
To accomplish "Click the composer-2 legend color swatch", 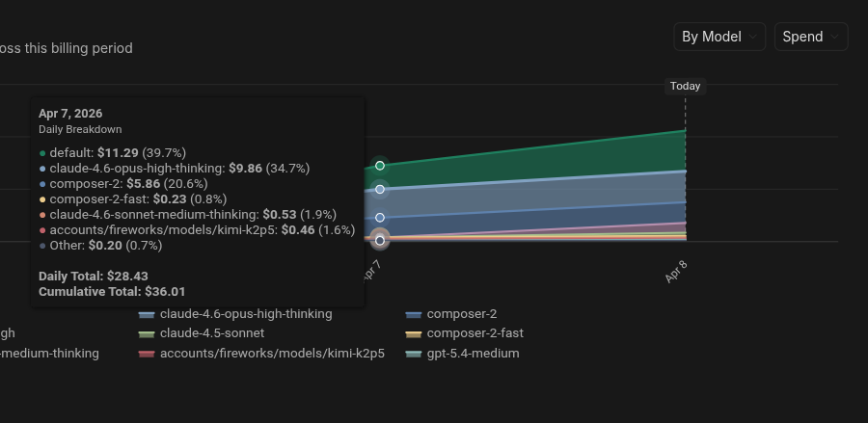I will click(414, 314).
